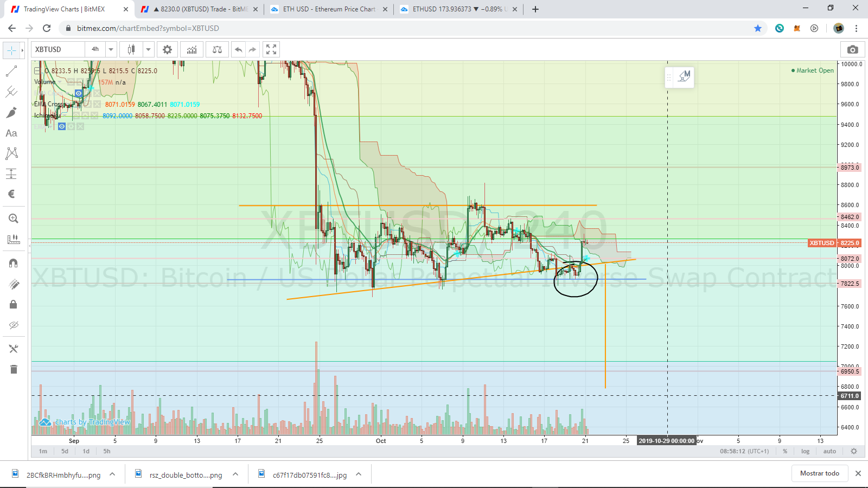868x488 pixels.
Task: Toggle hide all drawings eye icon
Action: pyautogui.click(x=14, y=325)
